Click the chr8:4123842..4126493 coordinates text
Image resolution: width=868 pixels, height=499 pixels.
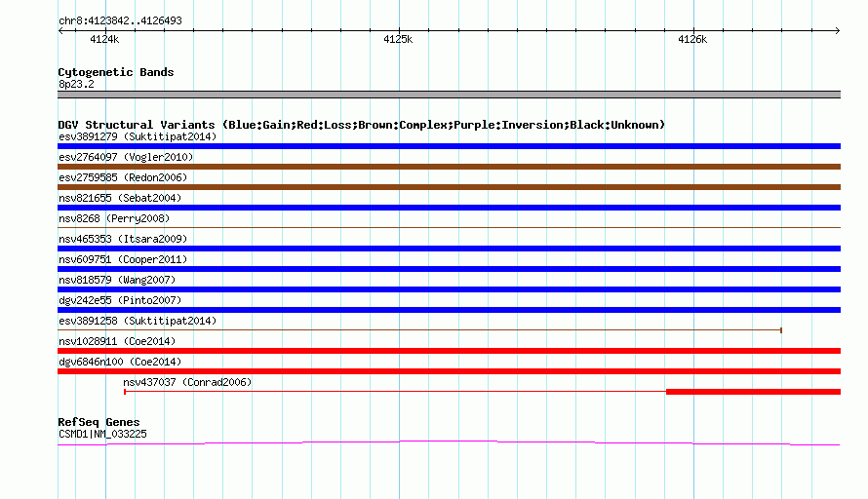pos(120,21)
